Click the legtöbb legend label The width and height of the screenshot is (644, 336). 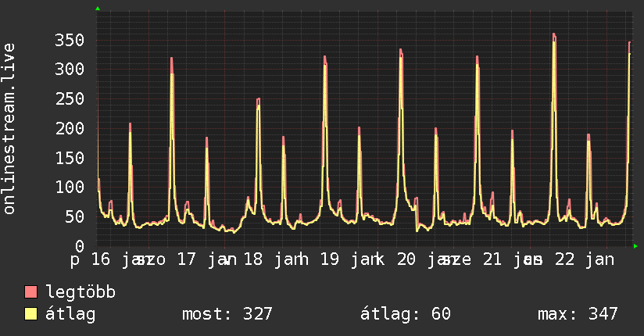pyautogui.click(x=80, y=292)
